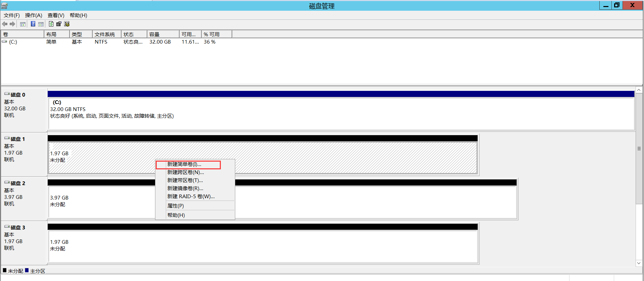
Task: Toggle the console tree pane icon
Action: [x=23, y=24]
